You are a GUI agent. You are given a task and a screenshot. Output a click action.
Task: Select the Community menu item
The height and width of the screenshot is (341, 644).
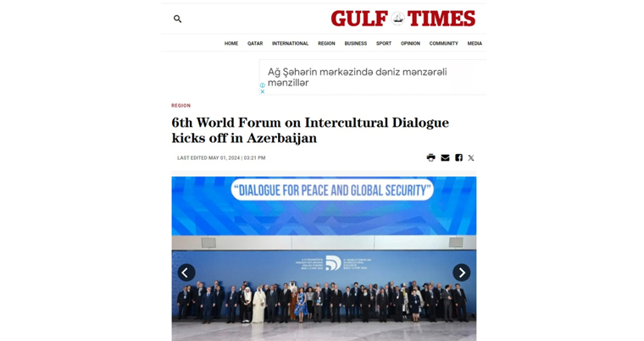[x=443, y=43]
